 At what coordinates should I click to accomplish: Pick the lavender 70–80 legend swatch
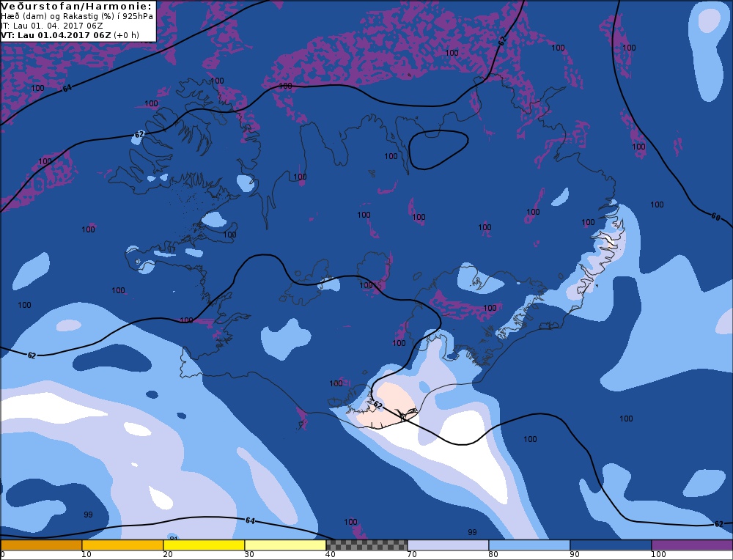[448, 545]
